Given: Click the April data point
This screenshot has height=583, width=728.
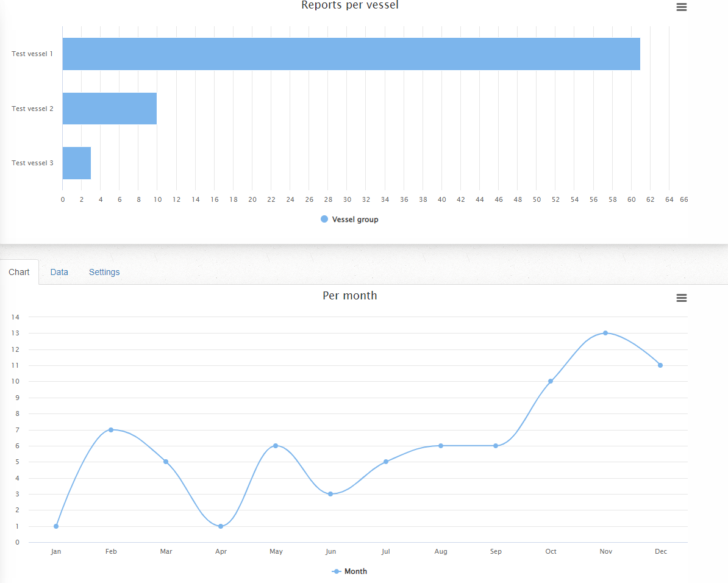Looking at the screenshot, I should coord(221,526).
